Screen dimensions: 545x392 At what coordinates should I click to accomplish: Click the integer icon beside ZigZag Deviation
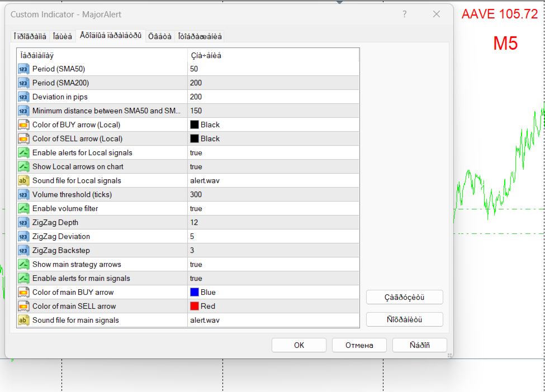click(23, 236)
